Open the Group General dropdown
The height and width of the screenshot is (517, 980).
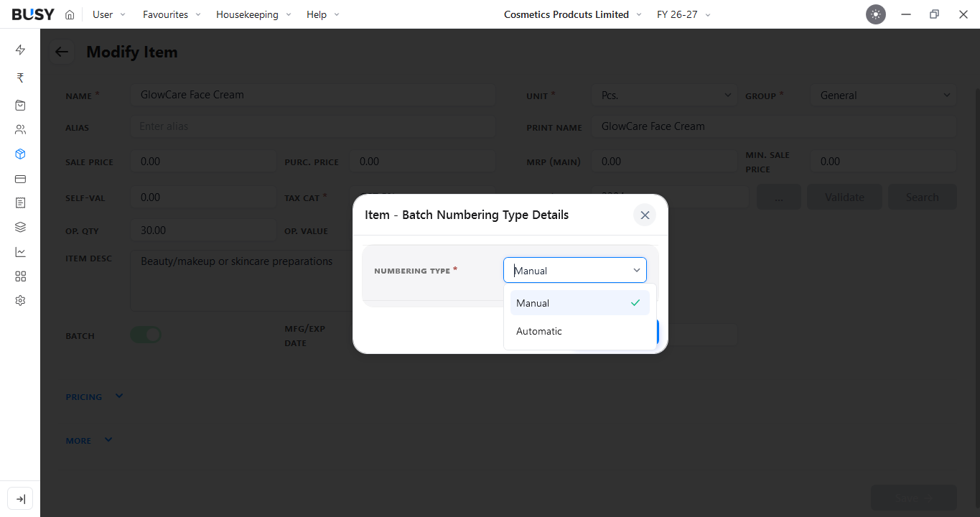click(x=884, y=95)
